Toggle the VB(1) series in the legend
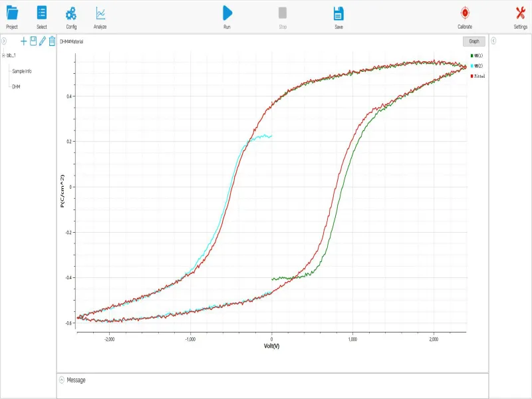The image size is (532, 399). click(x=479, y=55)
